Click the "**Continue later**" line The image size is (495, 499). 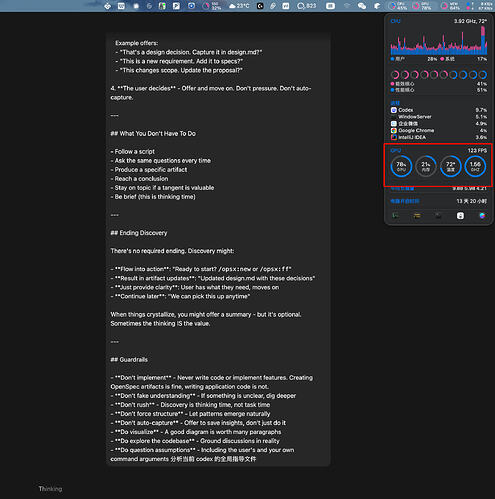click(x=180, y=296)
